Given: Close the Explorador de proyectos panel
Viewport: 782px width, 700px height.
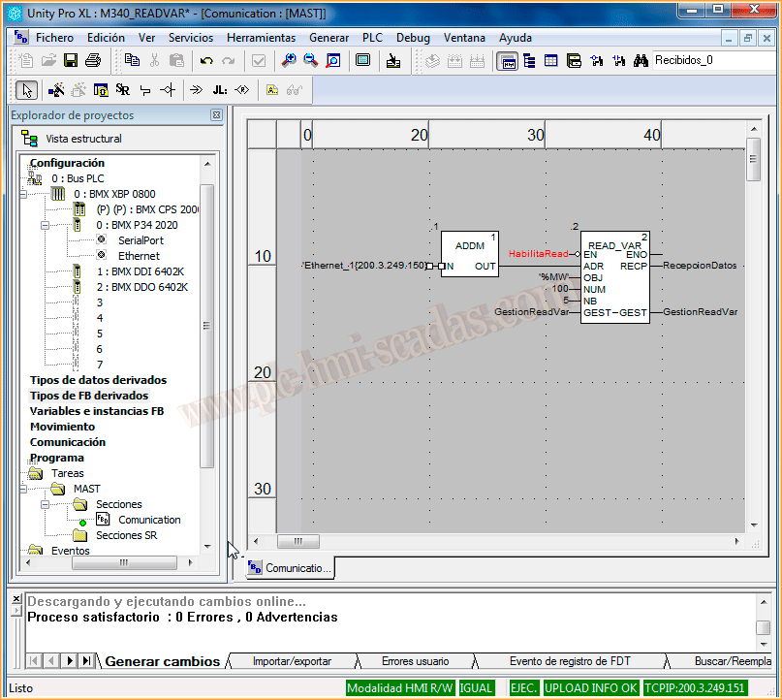Looking at the screenshot, I should point(216,115).
